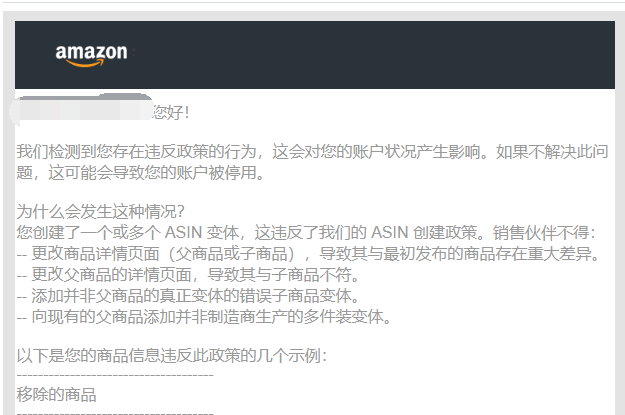Click dashed separator above 移除的商品
Viewport: 625px width, 415px height.
point(115,375)
